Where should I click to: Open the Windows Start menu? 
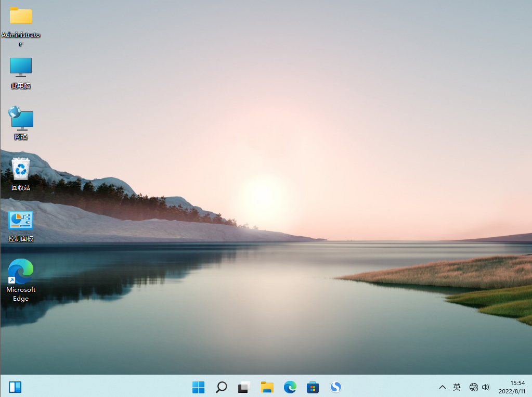(x=199, y=387)
